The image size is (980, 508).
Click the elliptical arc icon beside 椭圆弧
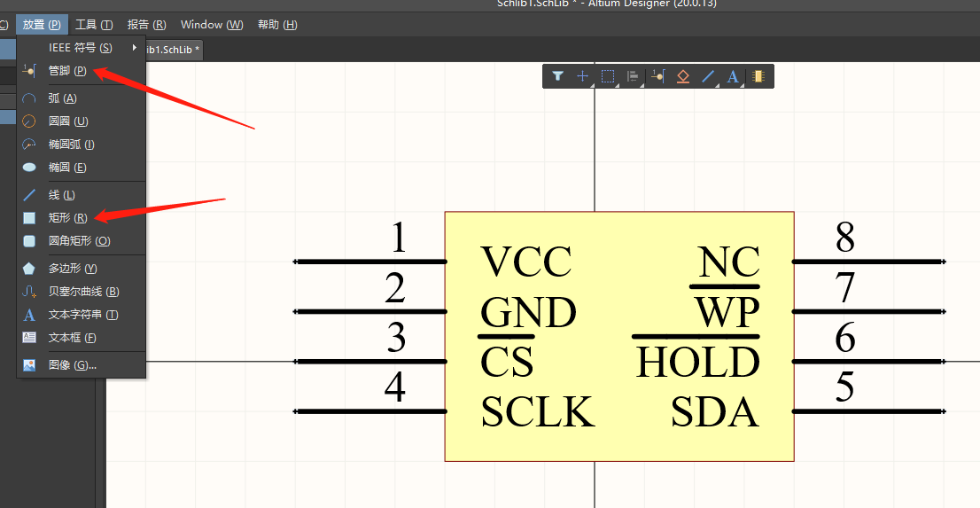pos(28,145)
